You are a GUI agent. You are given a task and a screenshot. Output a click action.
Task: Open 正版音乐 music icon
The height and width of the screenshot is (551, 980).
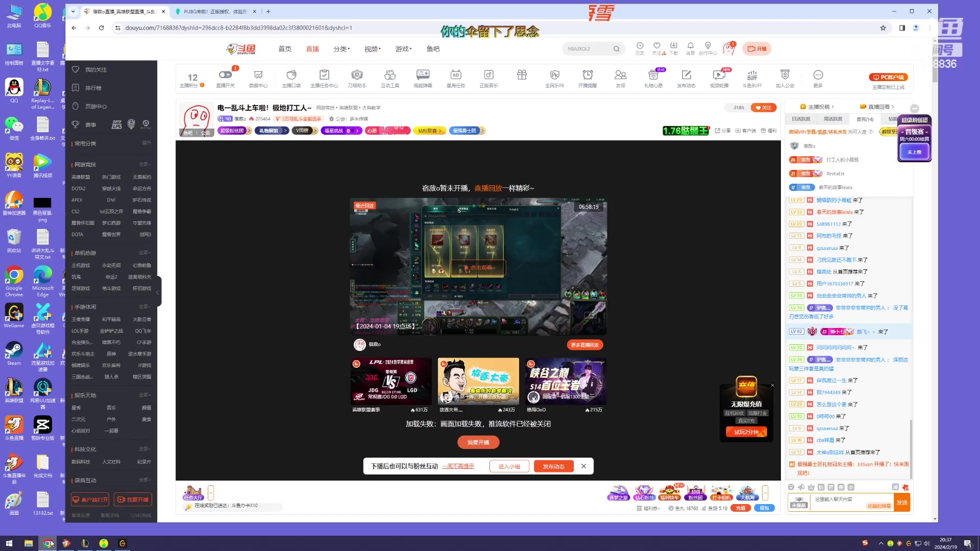coord(488,75)
